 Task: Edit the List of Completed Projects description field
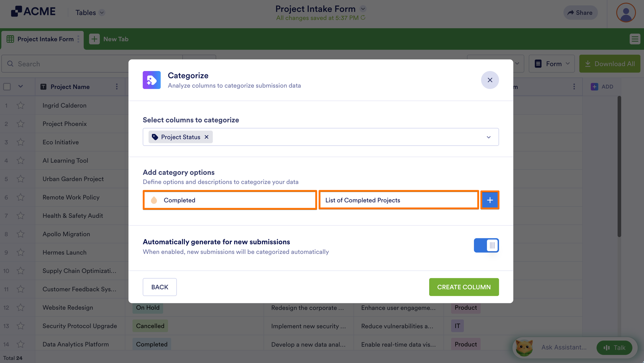coord(399,200)
